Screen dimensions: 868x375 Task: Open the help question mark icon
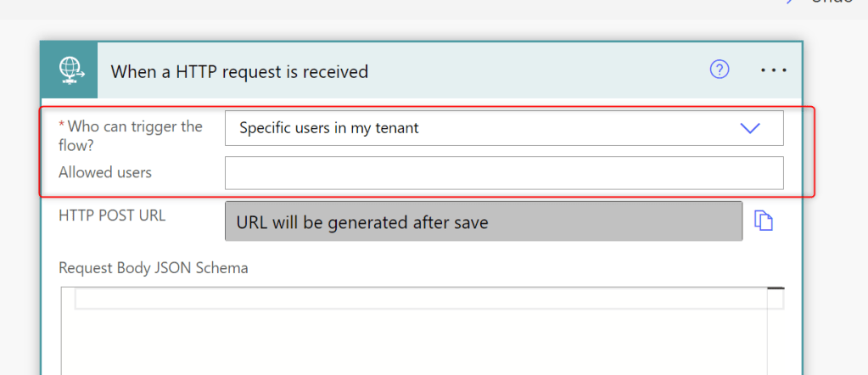720,70
